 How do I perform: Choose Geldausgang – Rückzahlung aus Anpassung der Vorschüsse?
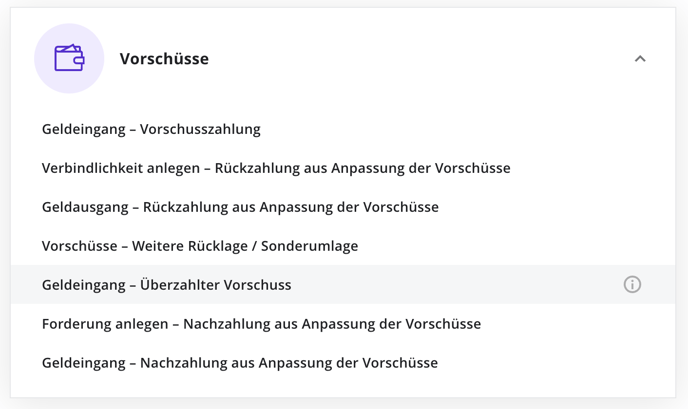tap(343, 207)
